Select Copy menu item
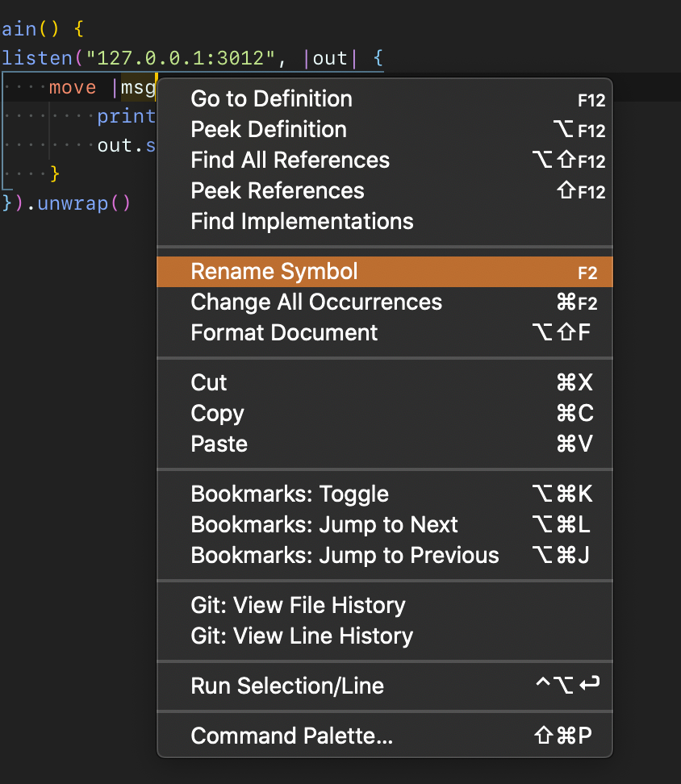This screenshot has height=784, width=681. tap(217, 414)
